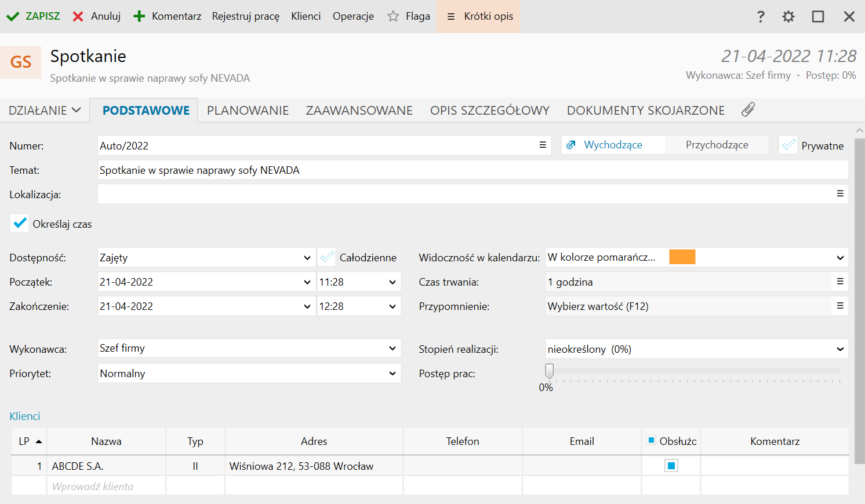Switch to the PLANOWANIE tab
This screenshot has height=504, width=865.
click(x=248, y=111)
